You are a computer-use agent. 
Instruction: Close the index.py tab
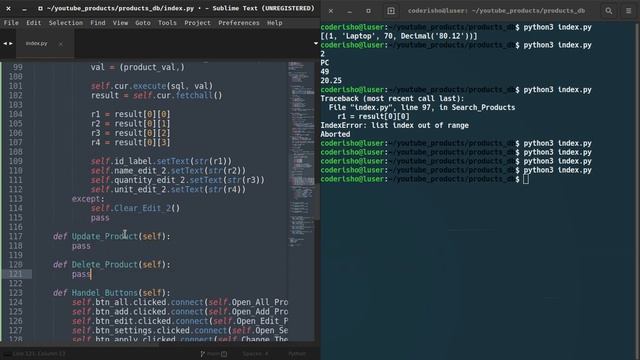click(60, 44)
